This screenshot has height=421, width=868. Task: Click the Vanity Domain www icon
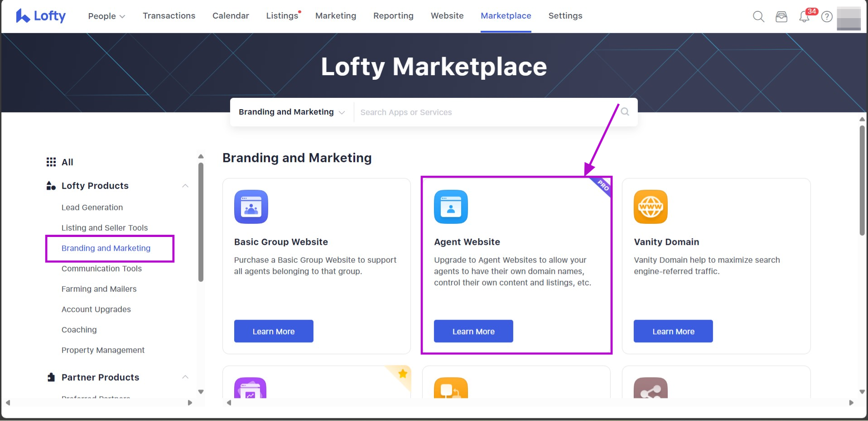tap(651, 207)
